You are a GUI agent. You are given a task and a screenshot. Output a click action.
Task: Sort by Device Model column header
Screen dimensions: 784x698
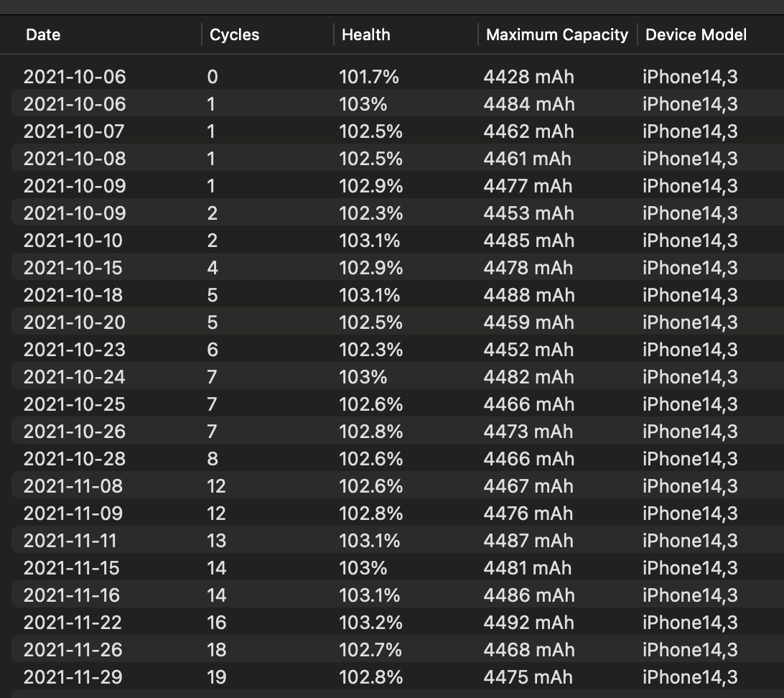(x=696, y=34)
